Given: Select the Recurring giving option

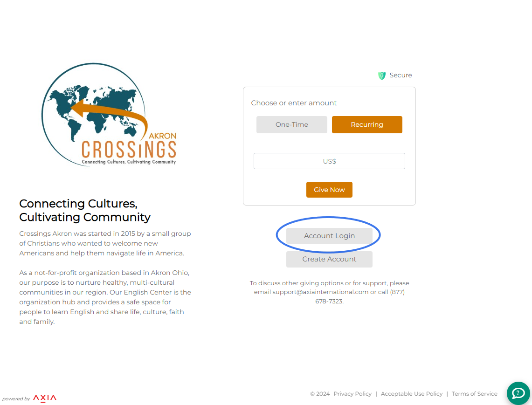Looking at the screenshot, I should (367, 124).
